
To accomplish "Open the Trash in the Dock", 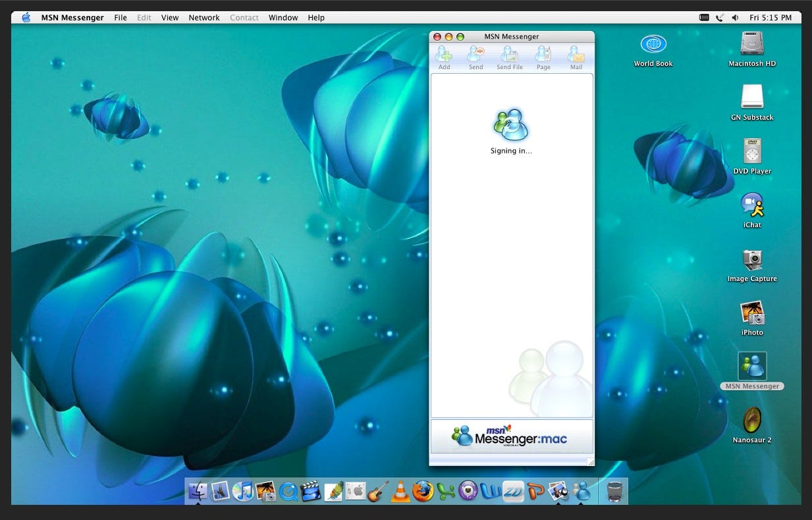I will click(614, 491).
